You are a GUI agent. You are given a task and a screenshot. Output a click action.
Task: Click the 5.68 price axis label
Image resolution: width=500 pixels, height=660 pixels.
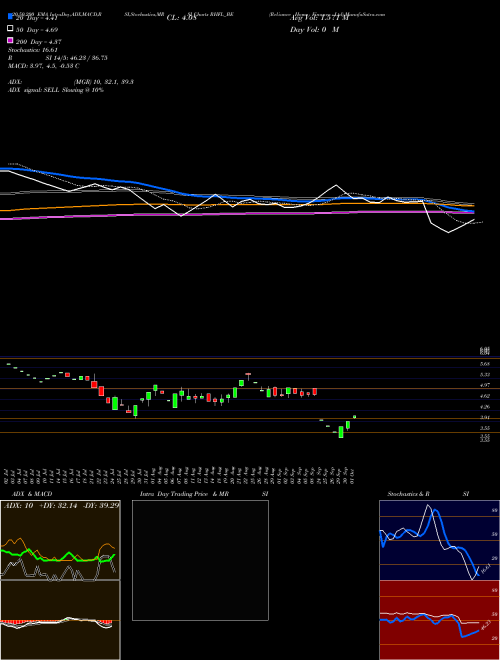pyautogui.click(x=485, y=364)
